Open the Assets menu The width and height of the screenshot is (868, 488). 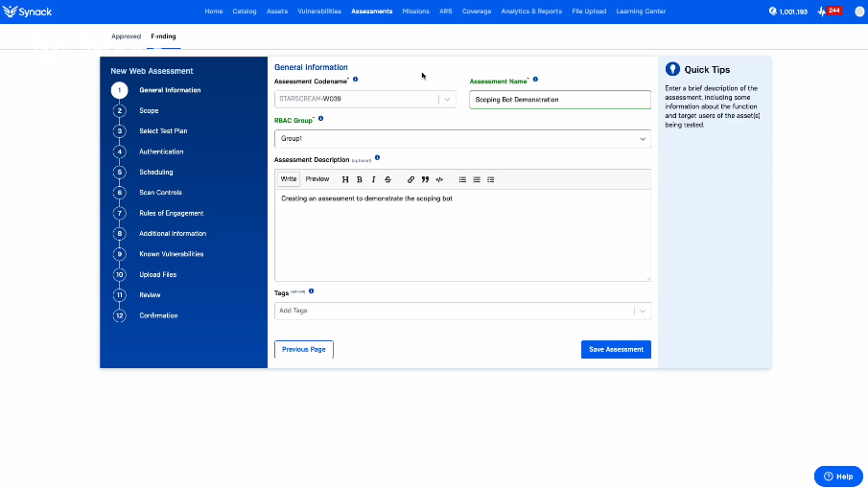[x=277, y=12]
